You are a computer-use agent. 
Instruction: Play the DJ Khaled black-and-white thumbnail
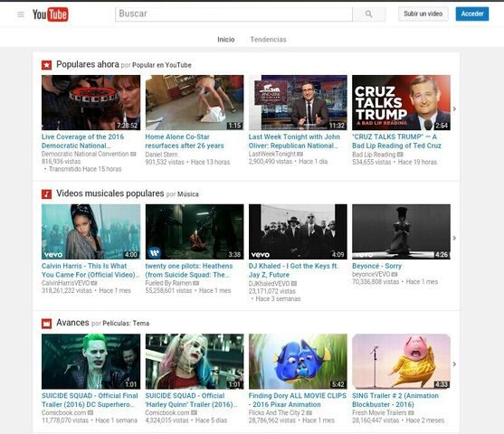(x=298, y=232)
